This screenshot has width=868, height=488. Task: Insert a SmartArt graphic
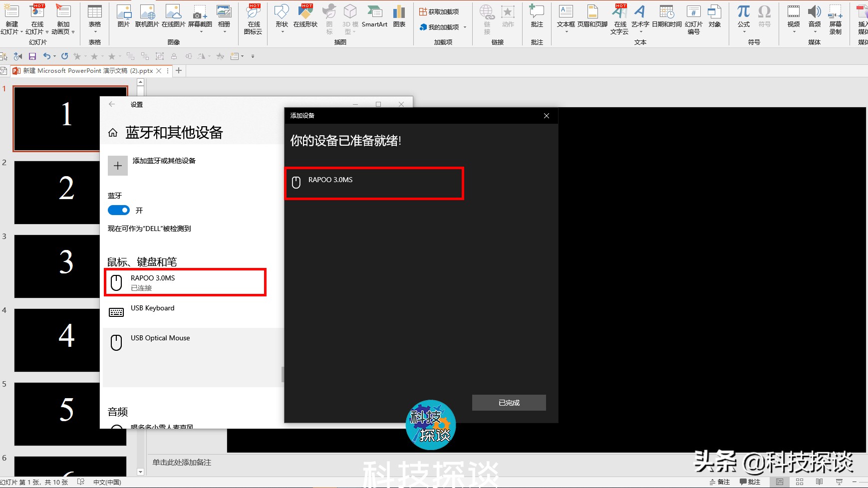(375, 16)
